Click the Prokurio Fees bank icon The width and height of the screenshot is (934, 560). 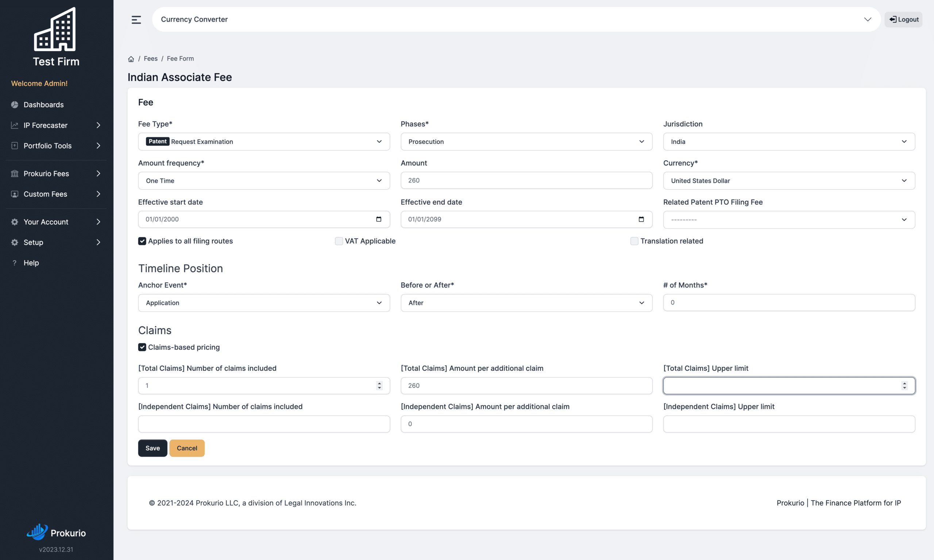click(x=15, y=173)
